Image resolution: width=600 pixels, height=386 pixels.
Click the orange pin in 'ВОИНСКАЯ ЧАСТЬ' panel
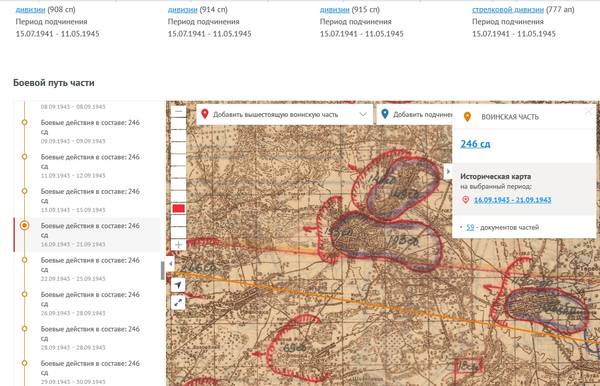(x=467, y=117)
